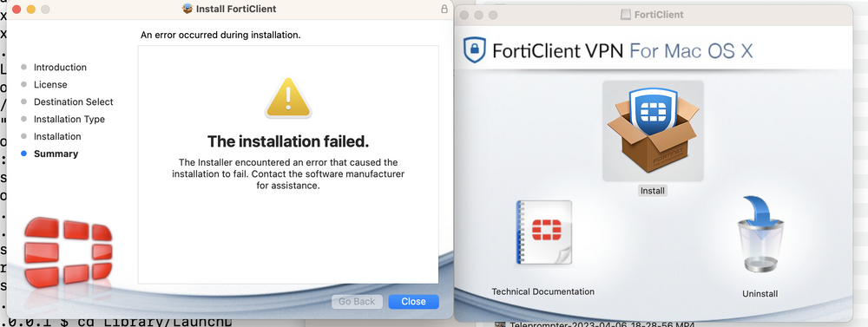Select the Installation Type step in sidebar

click(69, 119)
